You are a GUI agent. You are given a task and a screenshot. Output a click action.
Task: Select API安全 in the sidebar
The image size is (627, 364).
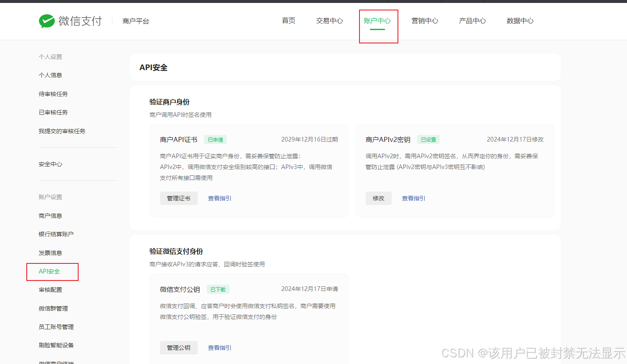tap(49, 271)
